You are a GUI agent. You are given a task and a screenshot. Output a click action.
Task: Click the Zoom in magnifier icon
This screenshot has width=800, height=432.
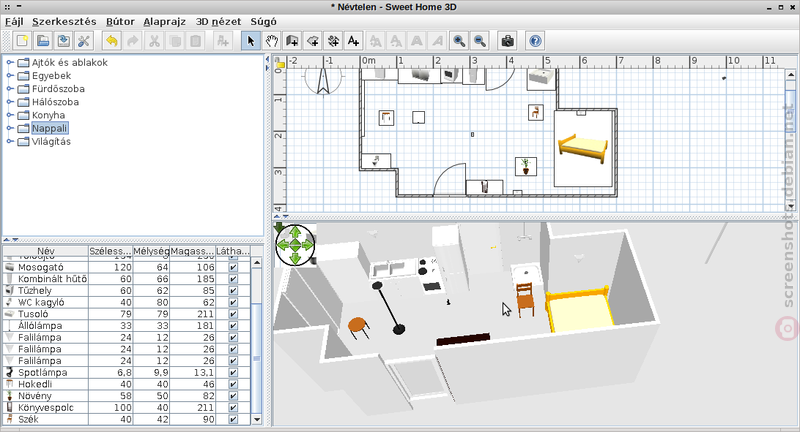coord(459,41)
